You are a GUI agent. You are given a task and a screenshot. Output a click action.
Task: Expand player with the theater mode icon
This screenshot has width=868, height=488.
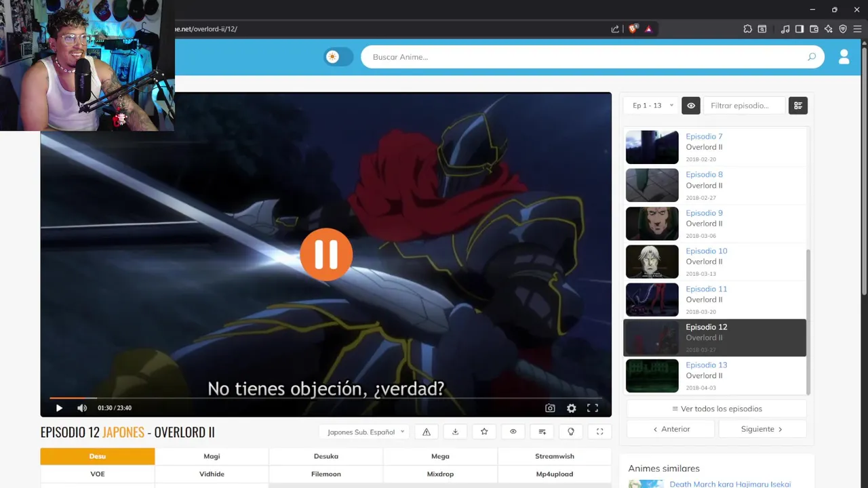(599, 432)
